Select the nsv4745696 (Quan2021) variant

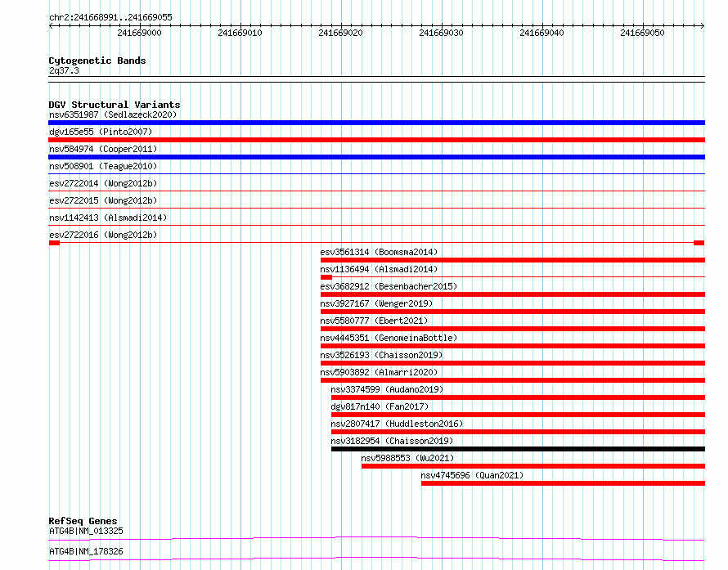(x=472, y=475)
